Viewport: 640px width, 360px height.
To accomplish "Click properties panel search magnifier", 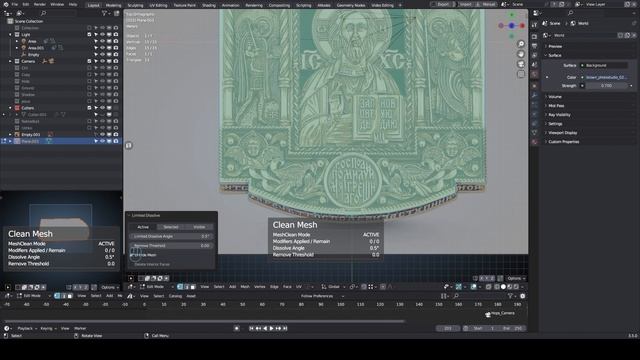I will coord(571,13).
